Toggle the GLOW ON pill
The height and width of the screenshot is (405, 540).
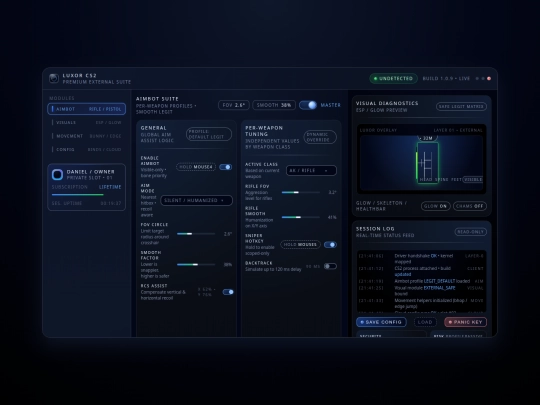(x=435, y=206)
